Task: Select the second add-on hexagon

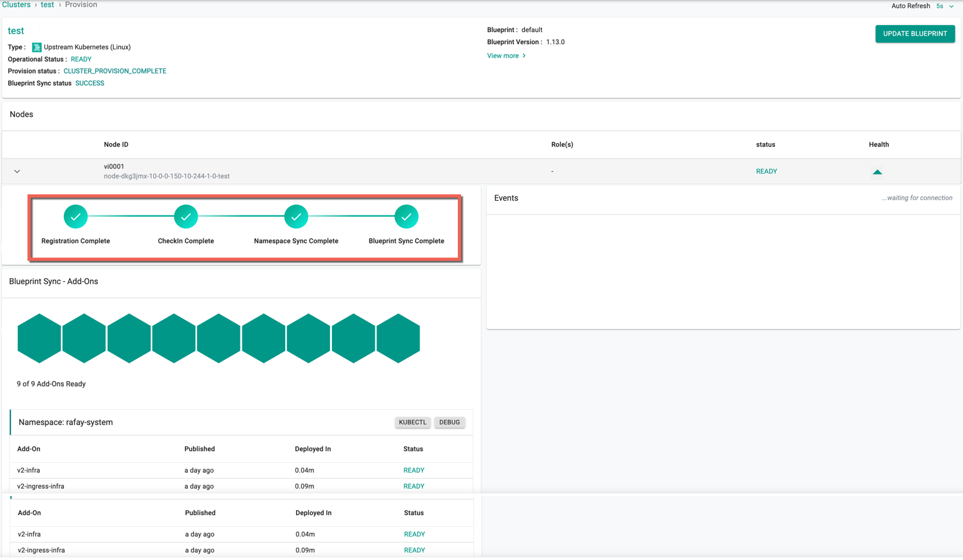Action: [84, 338]
